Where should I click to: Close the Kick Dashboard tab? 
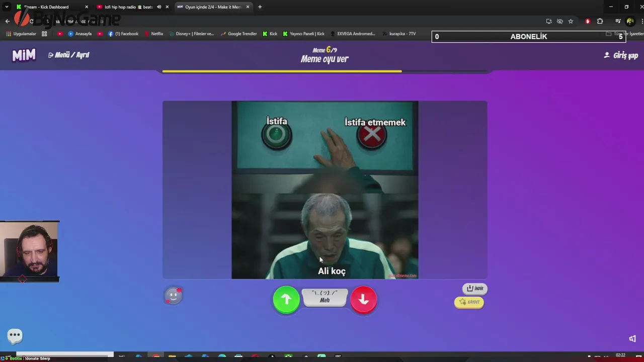pyautogui.click(x=87, y=7)
